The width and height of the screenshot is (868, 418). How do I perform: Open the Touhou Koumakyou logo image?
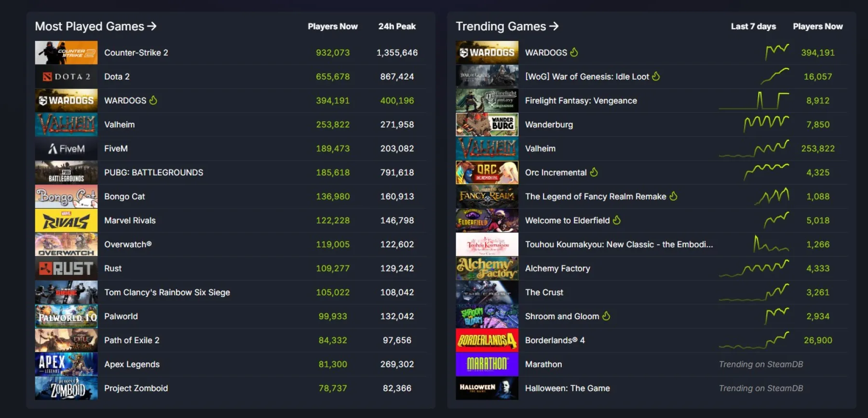(x=487, y=244)
